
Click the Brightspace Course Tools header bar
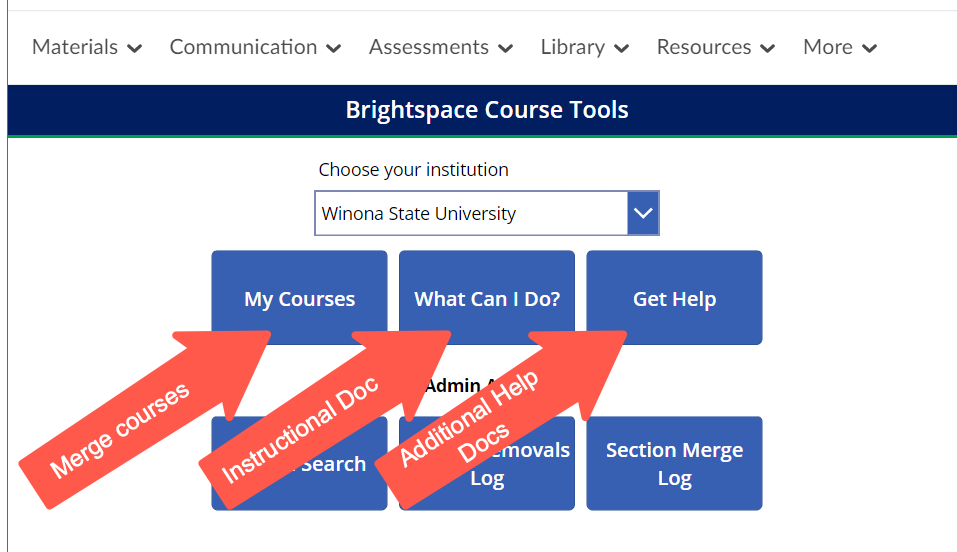click(487, 109)
